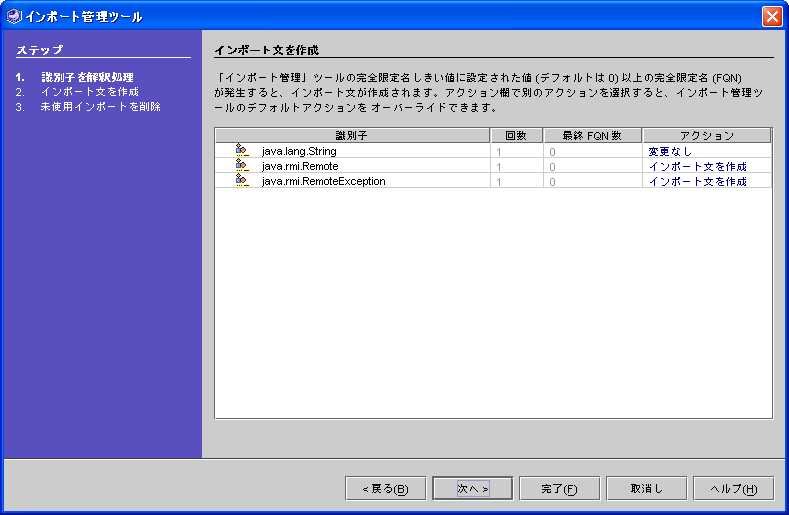Click the icon beside java.rmi.RemoteException
This screenshot has height=515, width=789.
click(x=241, y=181)
